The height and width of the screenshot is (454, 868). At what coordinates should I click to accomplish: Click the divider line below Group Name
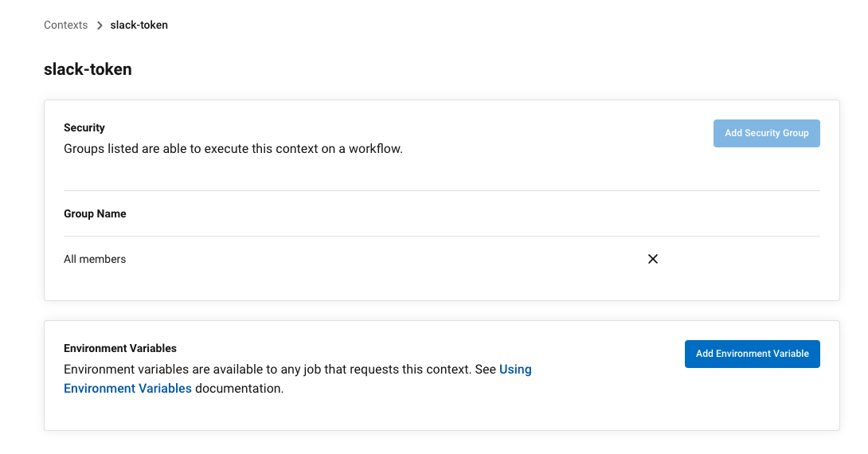coord(441,237)
